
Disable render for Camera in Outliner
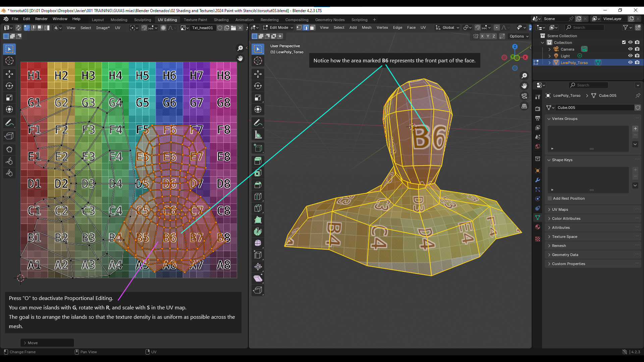pos(637,49)
